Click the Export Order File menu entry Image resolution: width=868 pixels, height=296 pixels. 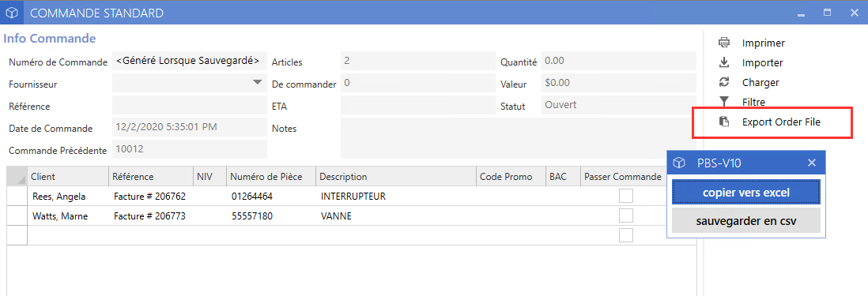(x=781, y=122)
